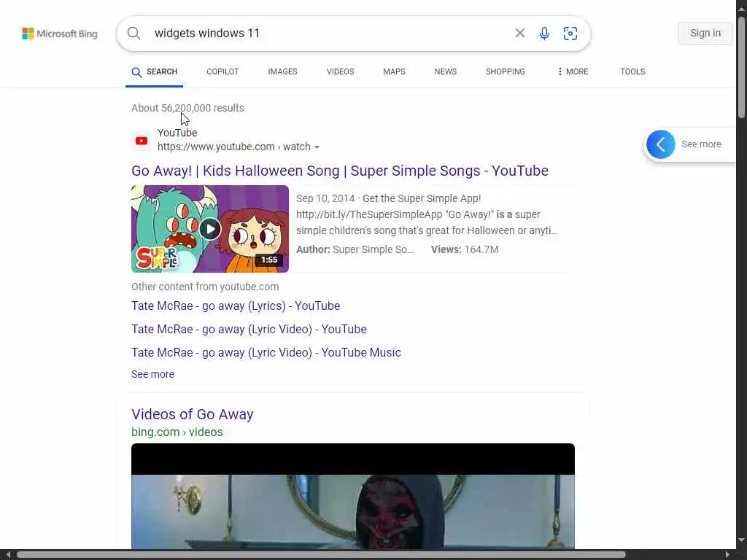Switch to the SHOPPING tab

[x=506, y=72]
